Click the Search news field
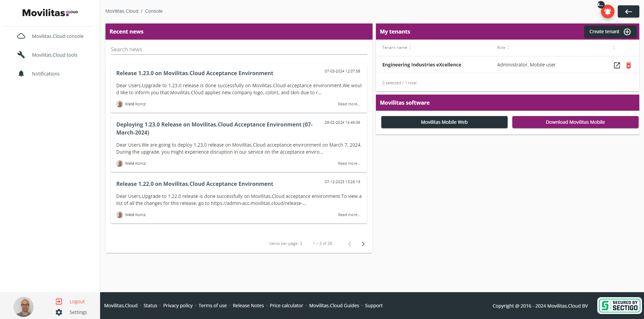Screen dimensions: 644x319 click(x=239, y=49)
